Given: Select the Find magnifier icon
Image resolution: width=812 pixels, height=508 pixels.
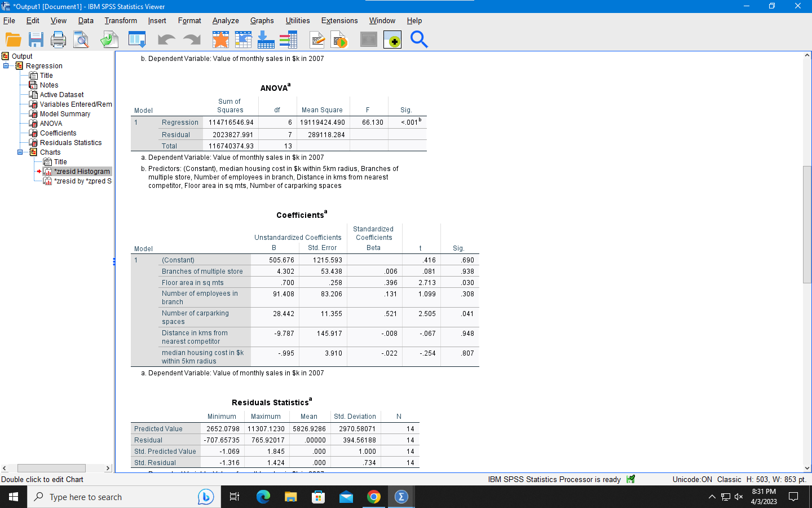Looking at the screenshot, I should tap(419, 40).
